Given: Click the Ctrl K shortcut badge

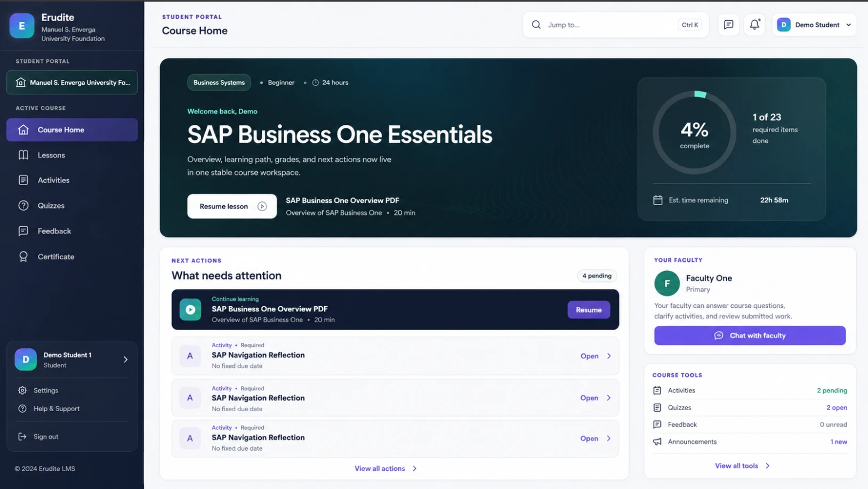Looking at the screenshot, I should coord(690,25).
